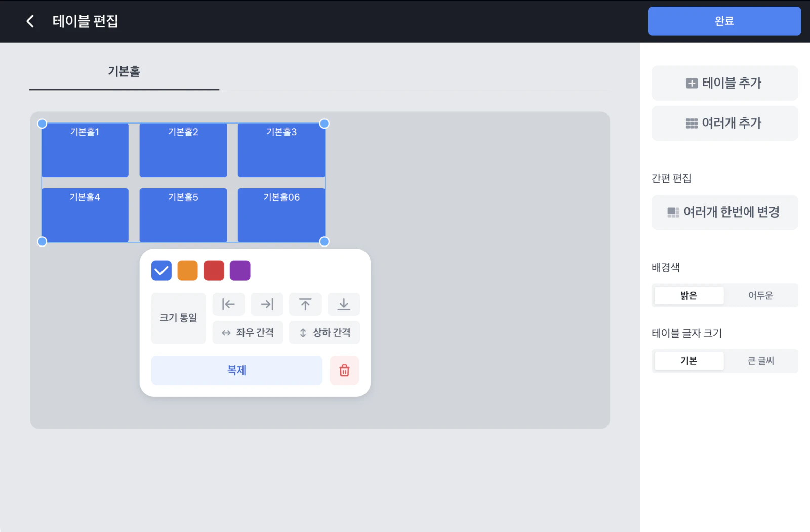Open 여러개 한번에 변경

(724, 212)
